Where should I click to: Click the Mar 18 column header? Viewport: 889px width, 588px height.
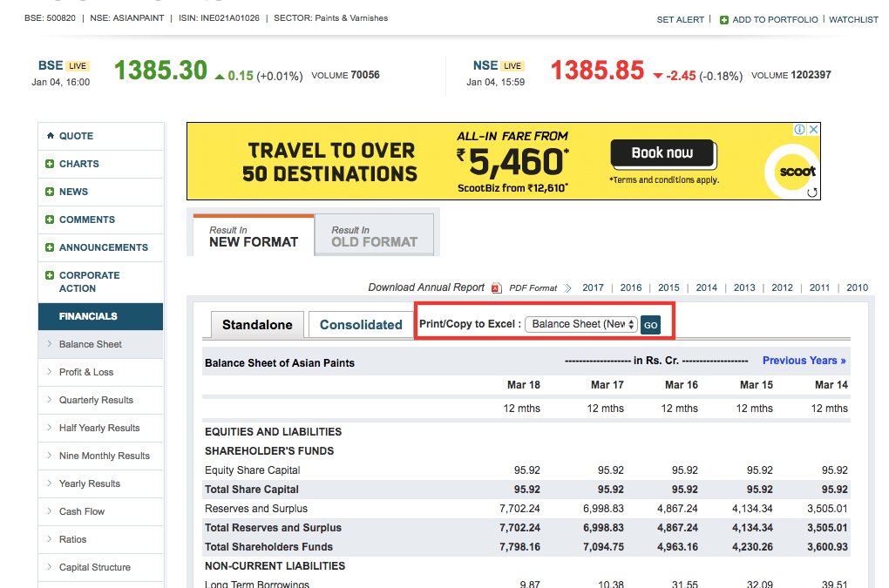[523, 385]
